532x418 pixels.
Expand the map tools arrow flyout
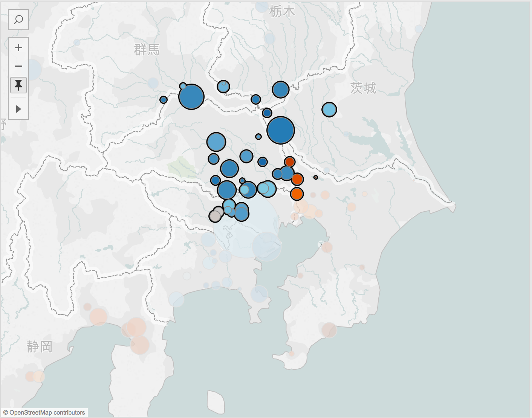(18, 109)
